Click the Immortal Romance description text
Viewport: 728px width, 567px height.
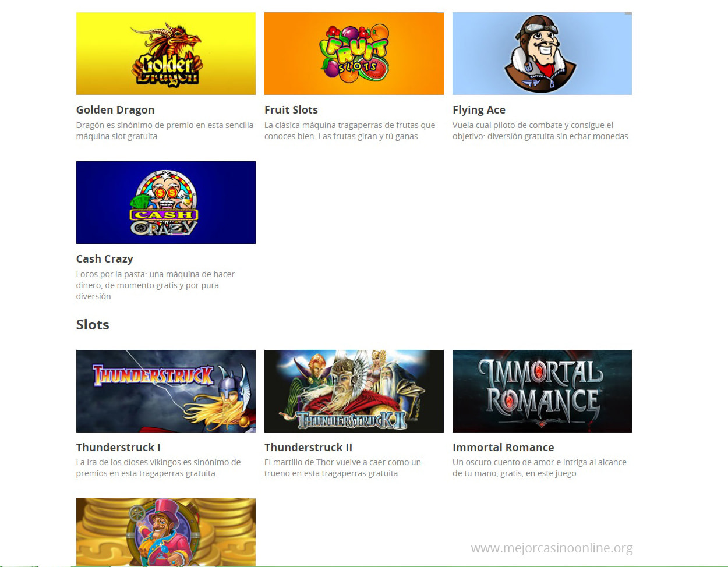coord(539,468)
